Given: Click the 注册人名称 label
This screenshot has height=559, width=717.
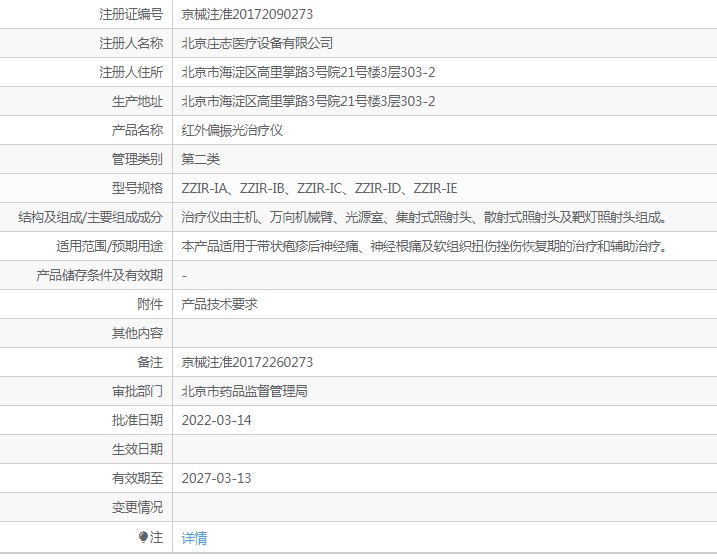Looking at the screenshot, I should (131, 43).
